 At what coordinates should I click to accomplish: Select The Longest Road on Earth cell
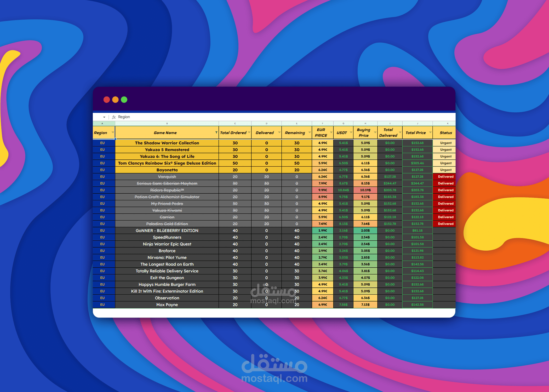167,264
